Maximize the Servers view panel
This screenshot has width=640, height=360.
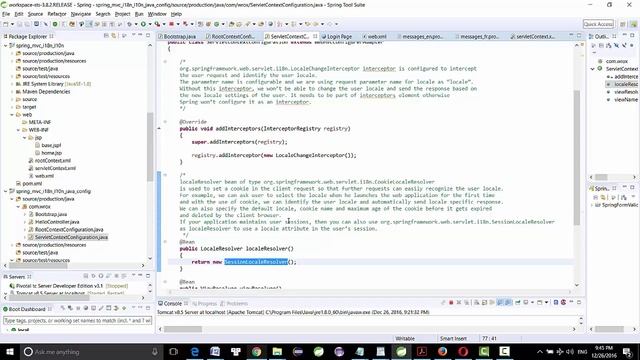coord(148,276)
